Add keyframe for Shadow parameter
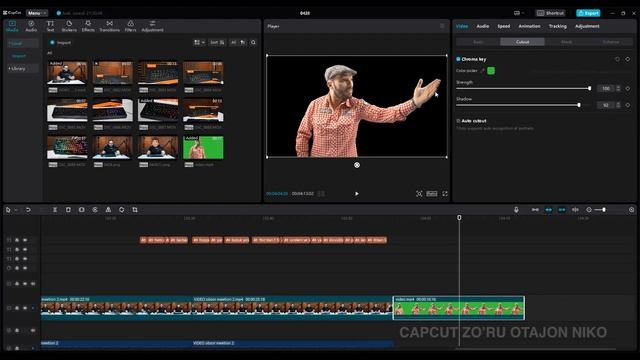 coord(628,105)
